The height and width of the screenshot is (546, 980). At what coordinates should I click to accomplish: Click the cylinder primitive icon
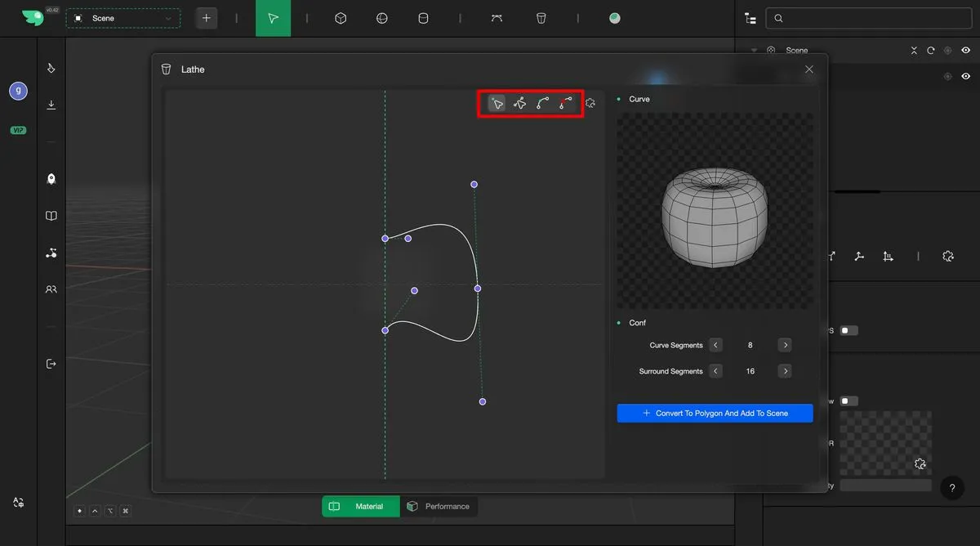[x=423, y=18]
